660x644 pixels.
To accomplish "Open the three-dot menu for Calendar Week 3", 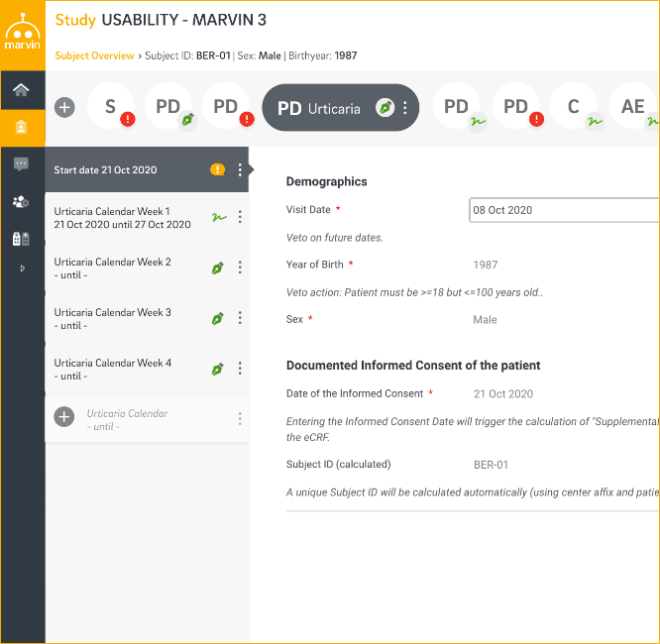I will coord(240,319).
